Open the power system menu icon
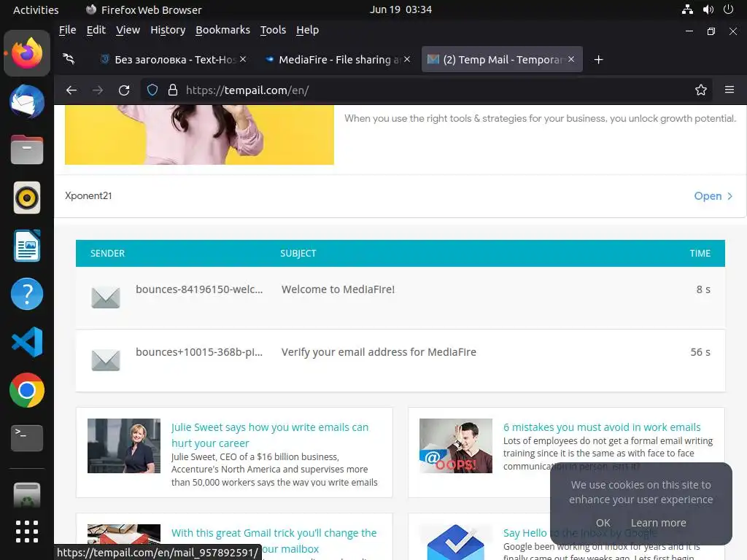 click(x=729, y=9)
